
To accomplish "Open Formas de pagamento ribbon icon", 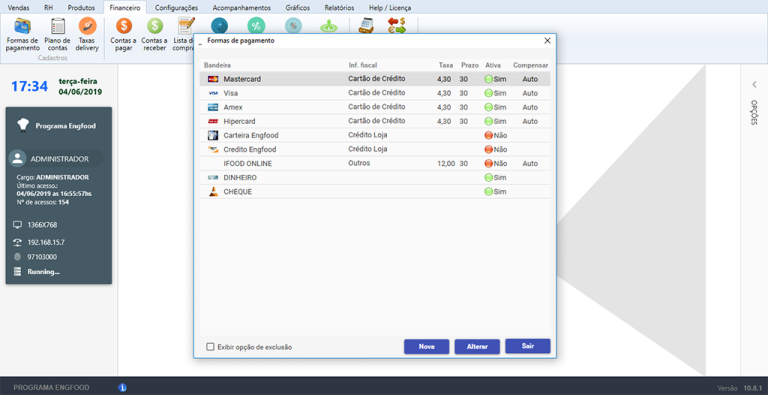I will pos(23,25).
